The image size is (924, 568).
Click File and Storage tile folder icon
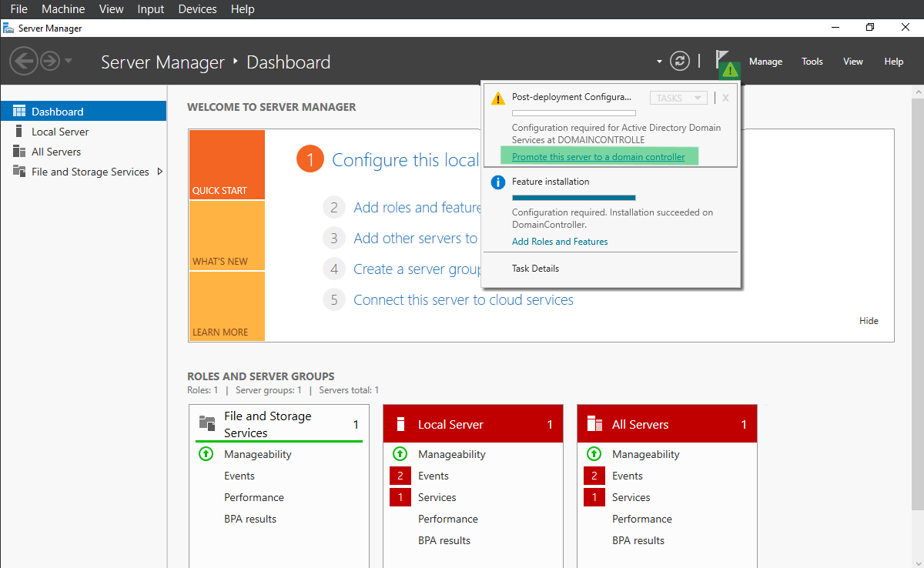click(207, 423)
